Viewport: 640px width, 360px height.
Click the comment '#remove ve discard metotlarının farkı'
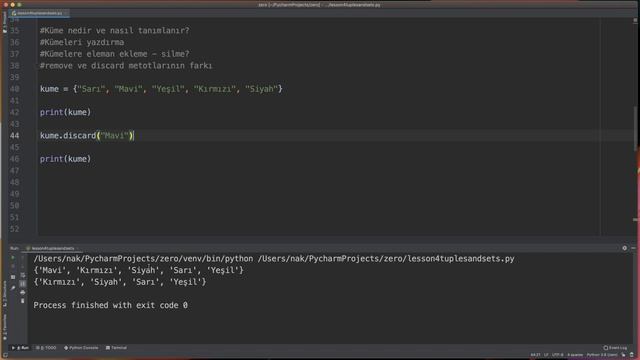click(x=126, y=66)
